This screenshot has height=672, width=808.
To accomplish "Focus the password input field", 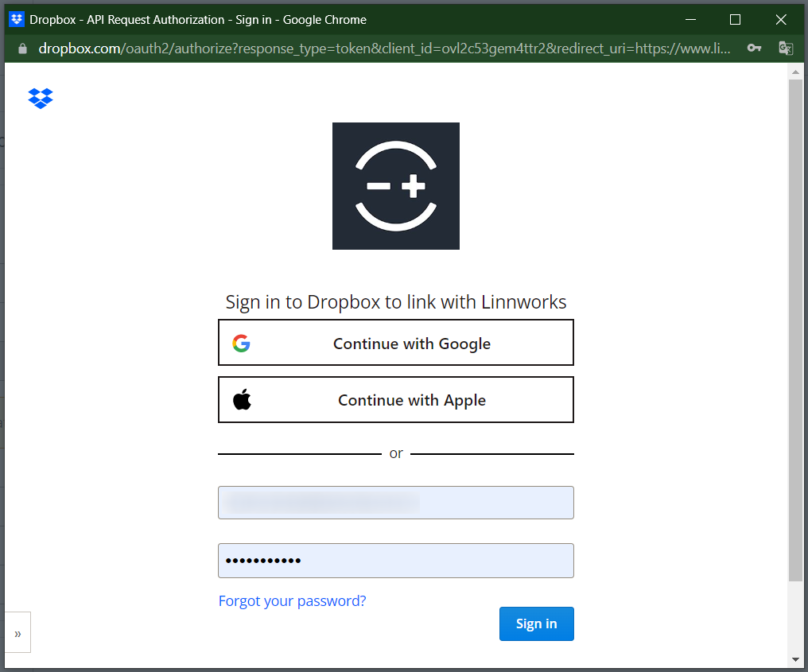I will point(395,561).
